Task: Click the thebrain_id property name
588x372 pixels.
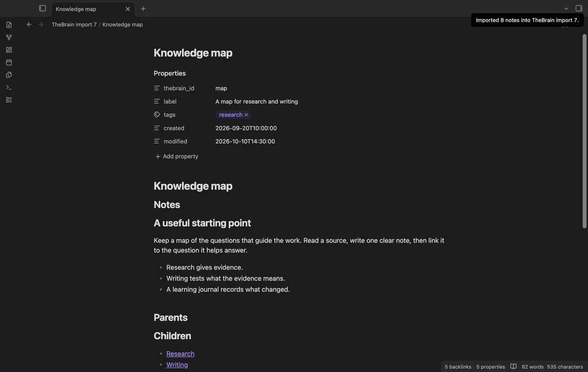Action: [x=179, y=88]
